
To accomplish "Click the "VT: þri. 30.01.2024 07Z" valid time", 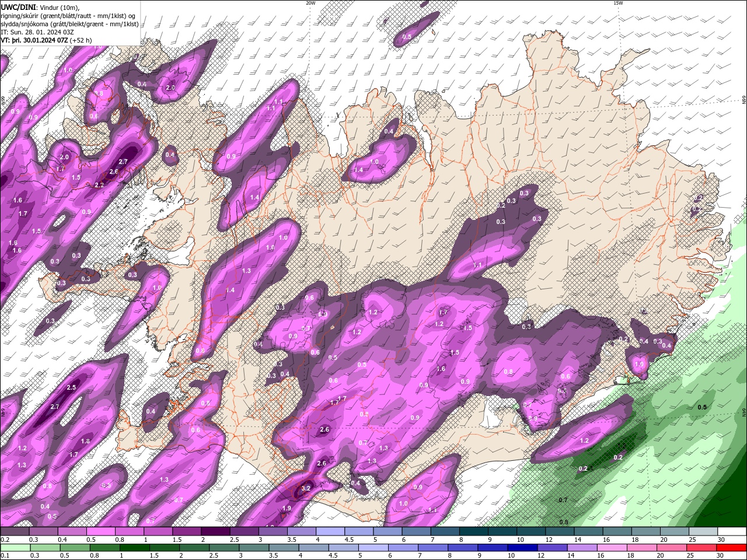I will point(34,40).
